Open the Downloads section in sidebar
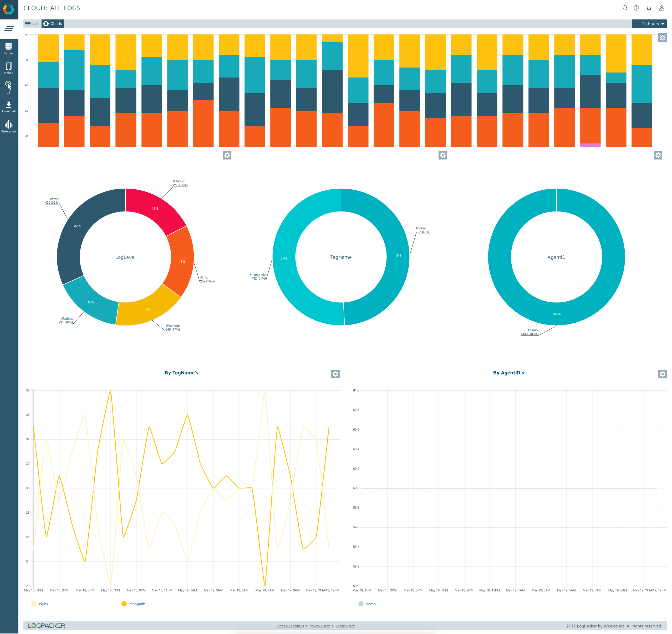 (8, 107)
